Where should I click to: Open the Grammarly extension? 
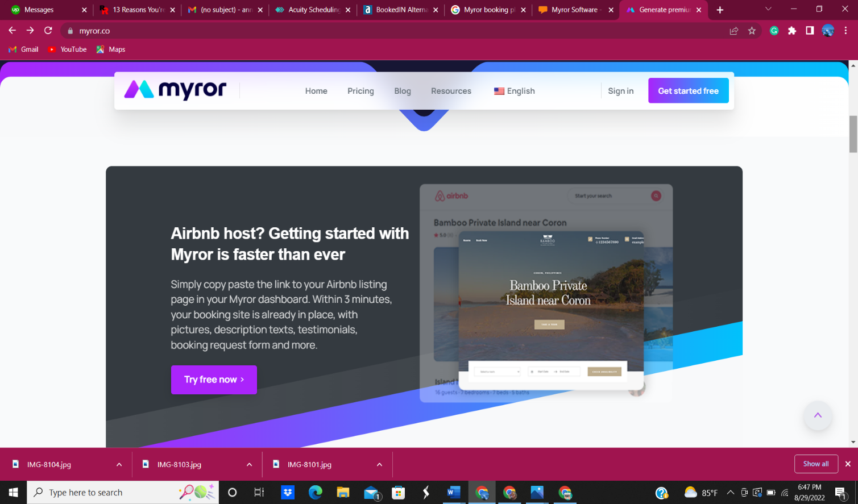(x=774, y=31)
